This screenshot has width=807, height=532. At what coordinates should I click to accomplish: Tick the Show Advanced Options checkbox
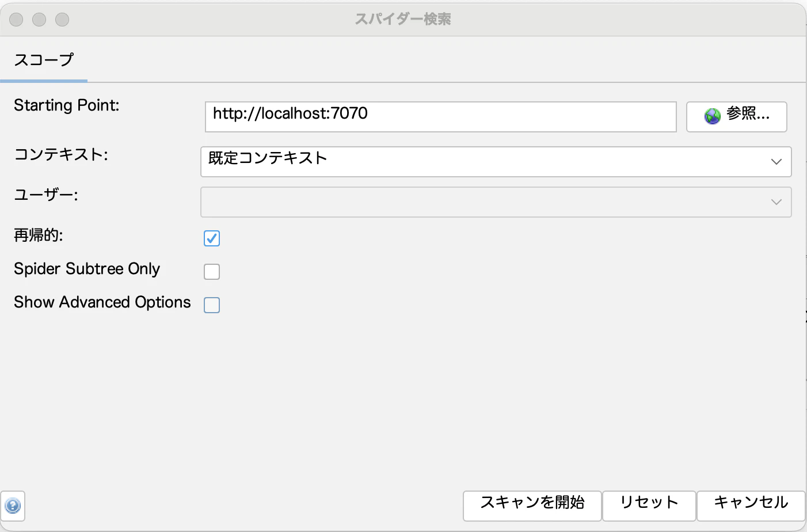coord(212,305)
